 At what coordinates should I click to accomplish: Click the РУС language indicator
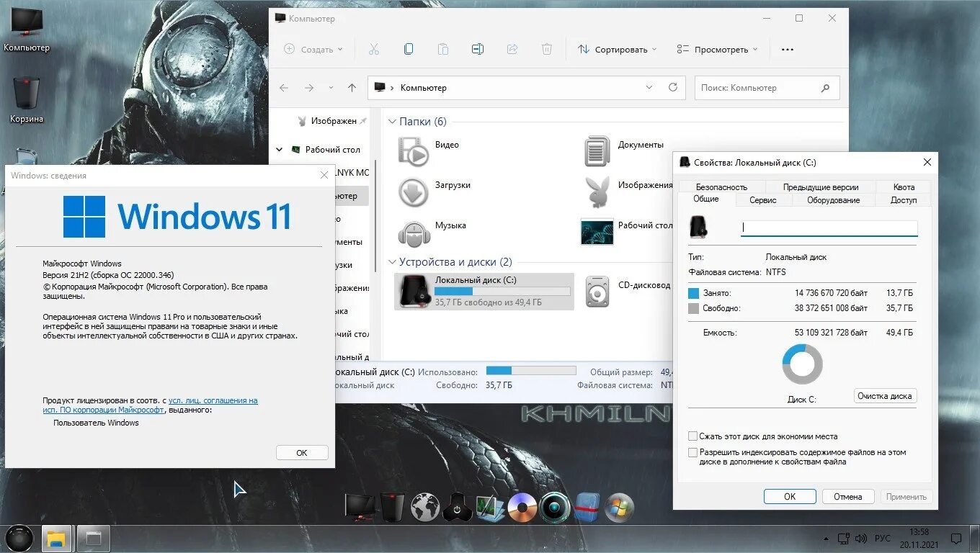883,539
